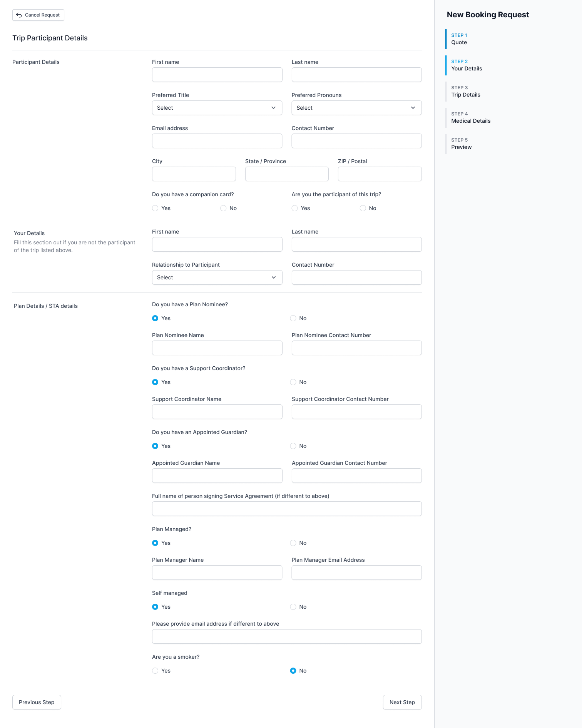
Task: Open Step 5 Preview
Action: pos(461,144)
